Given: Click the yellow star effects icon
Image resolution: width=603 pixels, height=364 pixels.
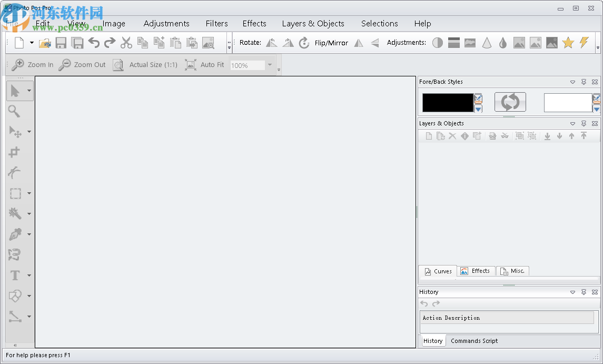Looking at the screenshot, I should [x=568, y=43].
